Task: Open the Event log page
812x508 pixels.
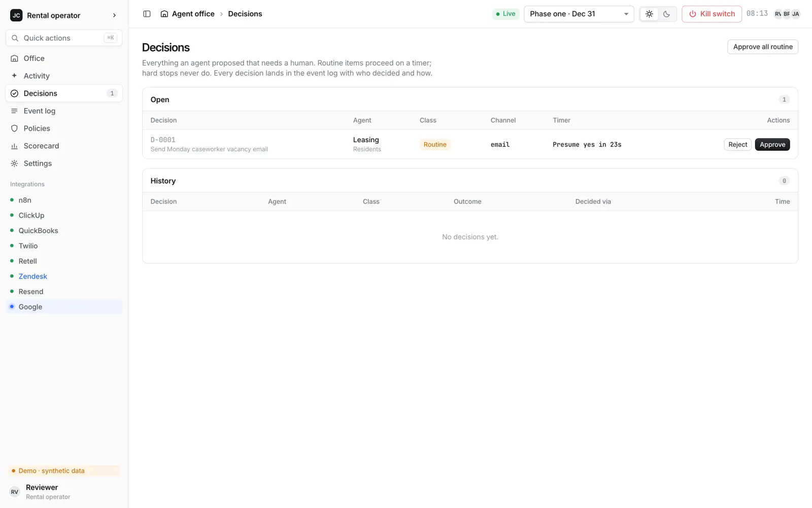Action: click(64, 111)
